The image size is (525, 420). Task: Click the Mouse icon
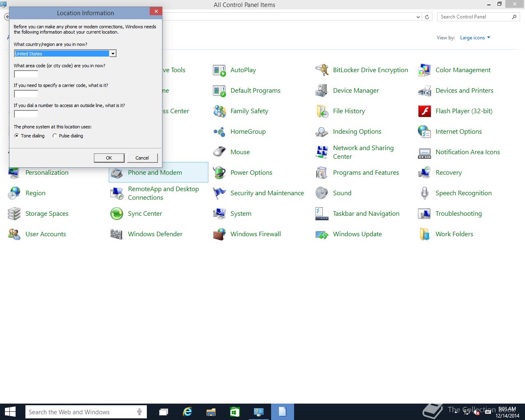click(x=219, y=152)
